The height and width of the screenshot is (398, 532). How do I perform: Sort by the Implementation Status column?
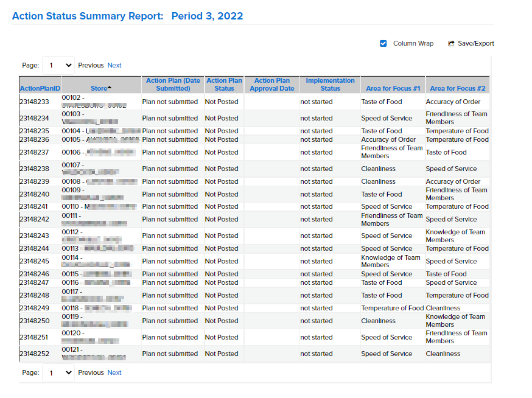(x=330, y=83)
